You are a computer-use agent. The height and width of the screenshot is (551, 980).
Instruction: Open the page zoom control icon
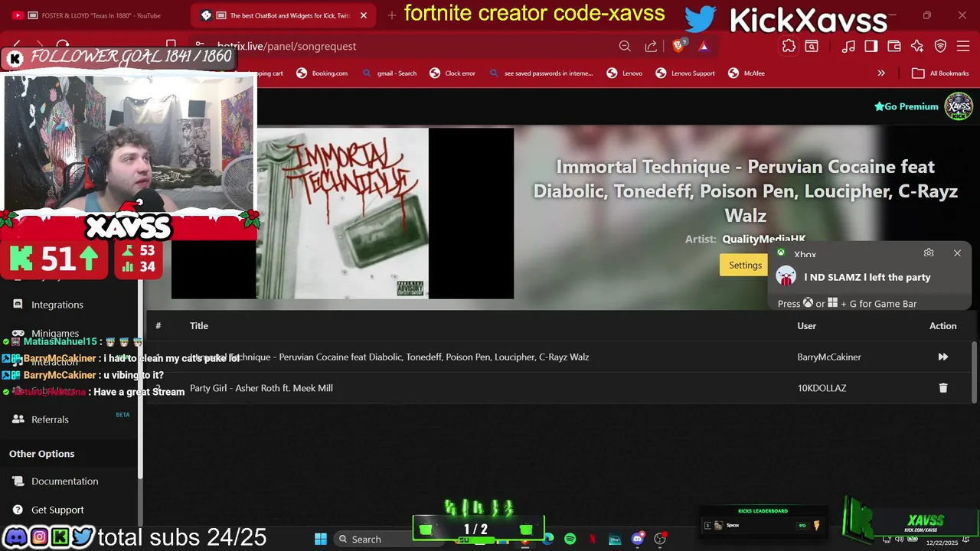625,46
